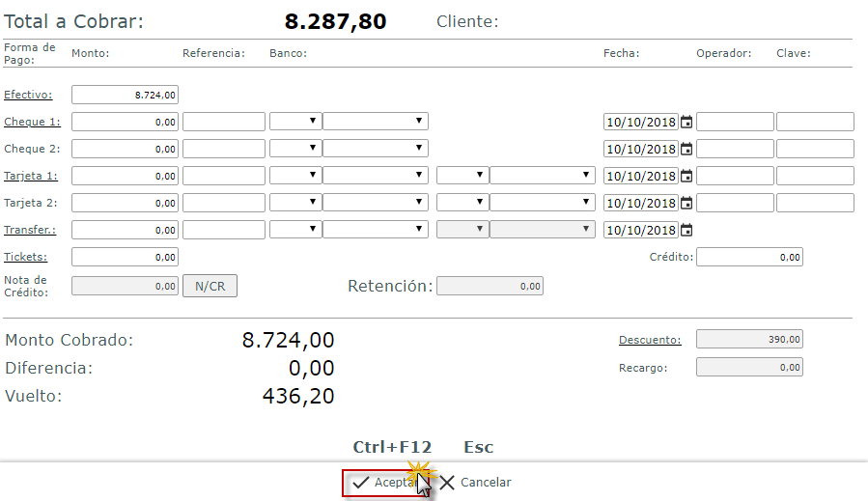Focus the Tarjeta 2 Clave field
The width and height of the screenshot is (868, 501).
[x=815, y=203]
